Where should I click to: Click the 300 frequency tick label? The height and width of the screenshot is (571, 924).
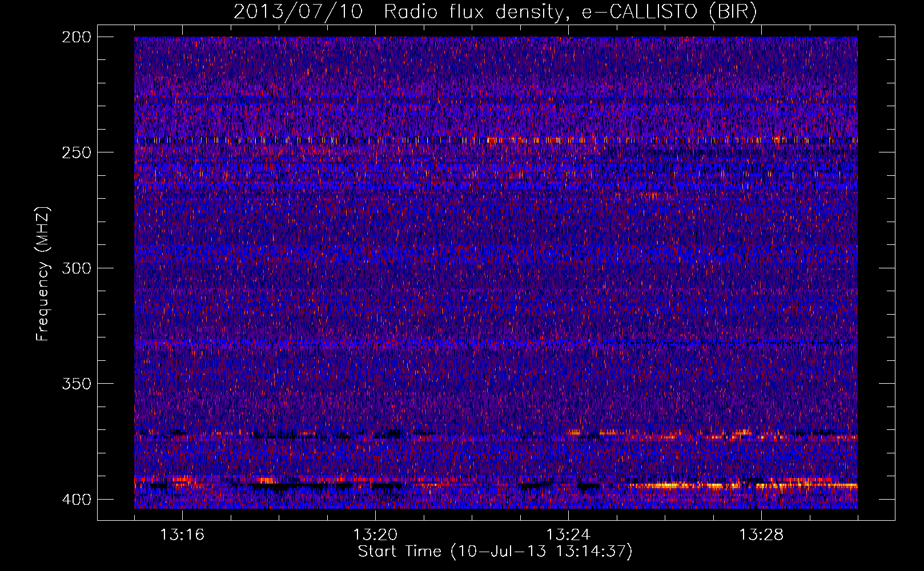coord(77,268)
